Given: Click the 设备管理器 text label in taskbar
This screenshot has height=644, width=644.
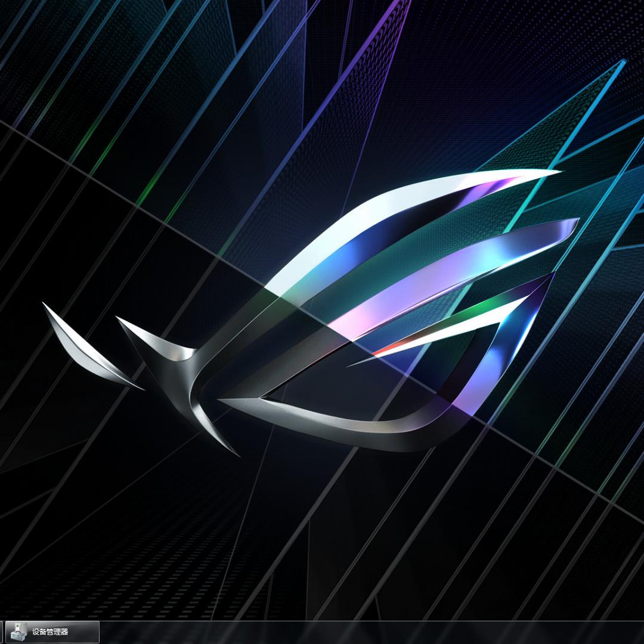Looking at the screenshot, I should tap(51, 632).
